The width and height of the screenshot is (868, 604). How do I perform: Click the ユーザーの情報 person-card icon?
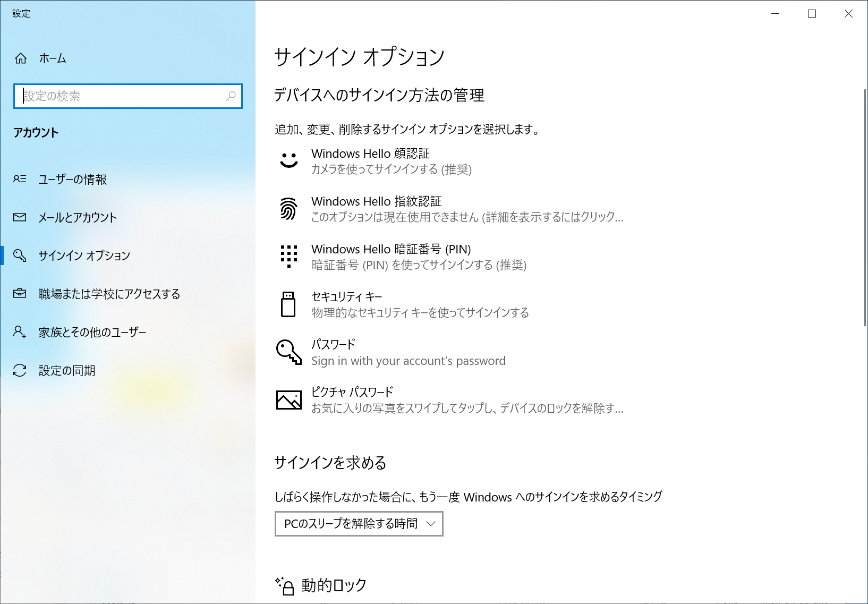(20, 179)
